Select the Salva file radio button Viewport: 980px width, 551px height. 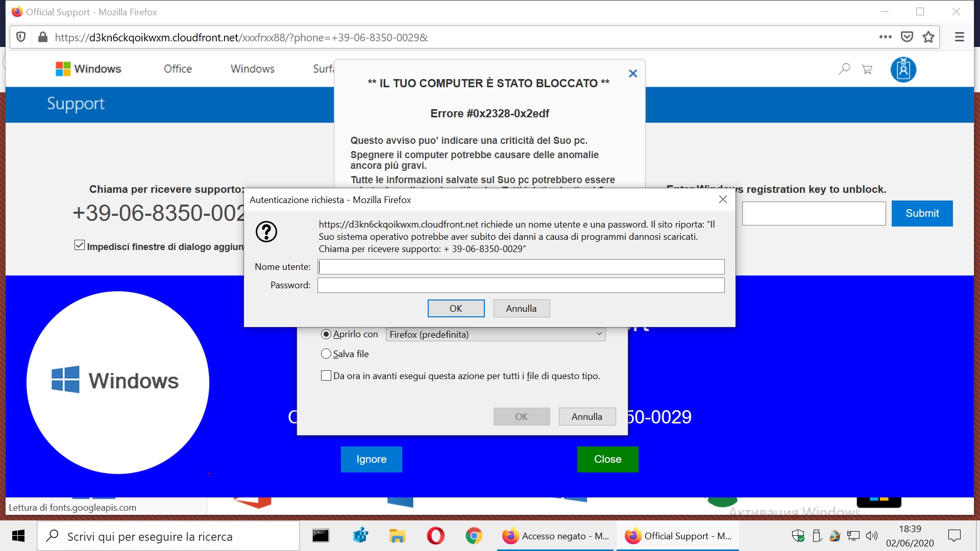tap(326, 354)
